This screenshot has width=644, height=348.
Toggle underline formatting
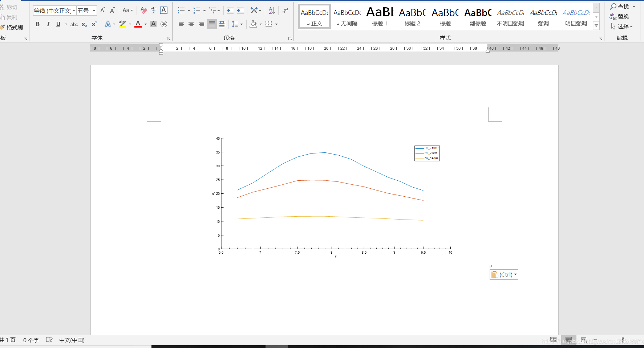click(x=58, y=24)
